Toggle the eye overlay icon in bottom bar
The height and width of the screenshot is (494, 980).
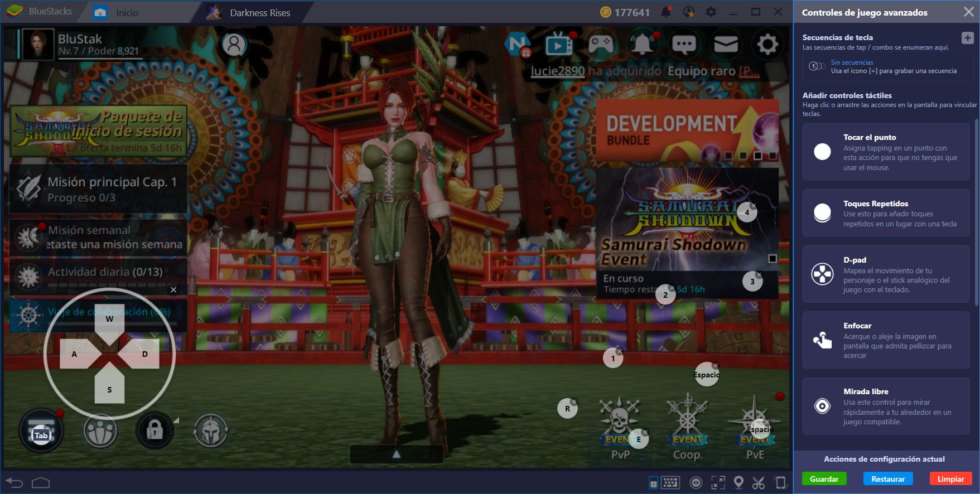click(x=696, y=482)
